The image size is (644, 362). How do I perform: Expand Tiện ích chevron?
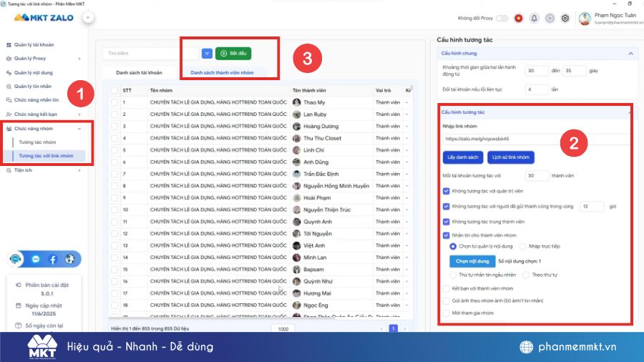79,170
